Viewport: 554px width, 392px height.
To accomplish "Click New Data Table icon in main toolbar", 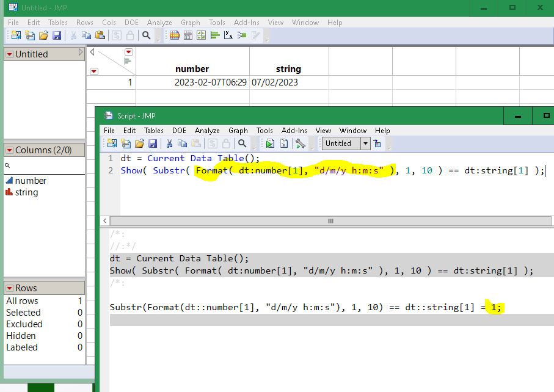I will [16, 35].
